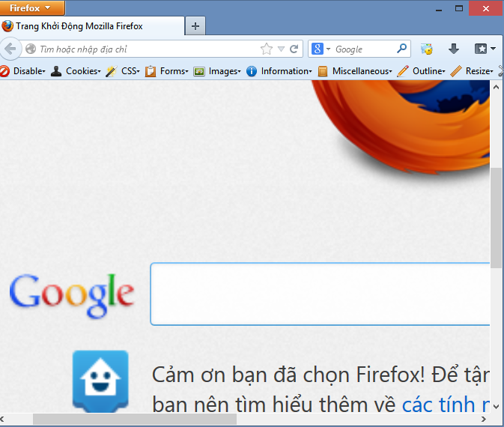Image resolution: width=504 pixels, height=427 pixels.
Task: Click the vertical scrollbar up arrow
Action: (496, 87)
